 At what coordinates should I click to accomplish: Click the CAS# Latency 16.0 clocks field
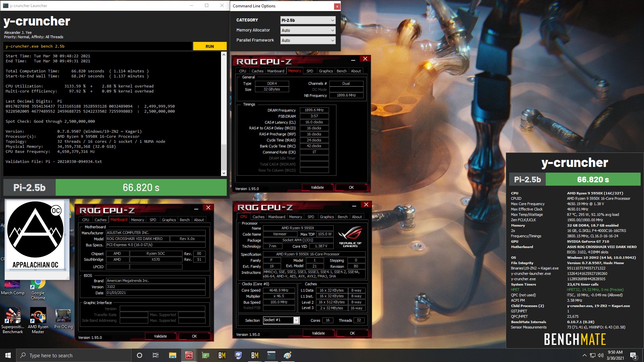point(314,122)
